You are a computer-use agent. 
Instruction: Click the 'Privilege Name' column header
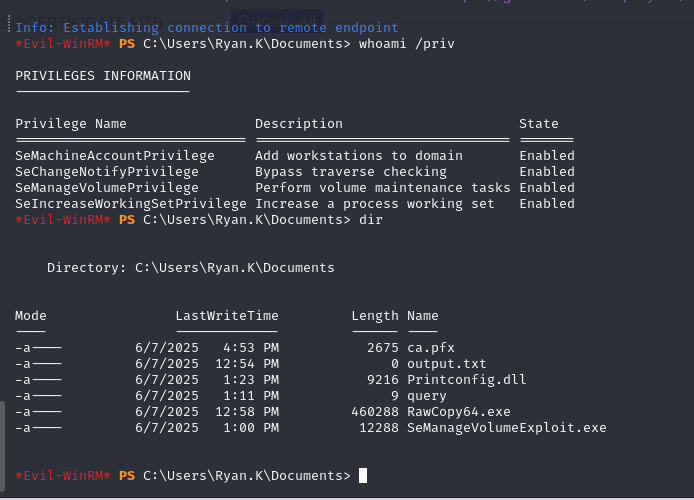click(x=71, y=124)
